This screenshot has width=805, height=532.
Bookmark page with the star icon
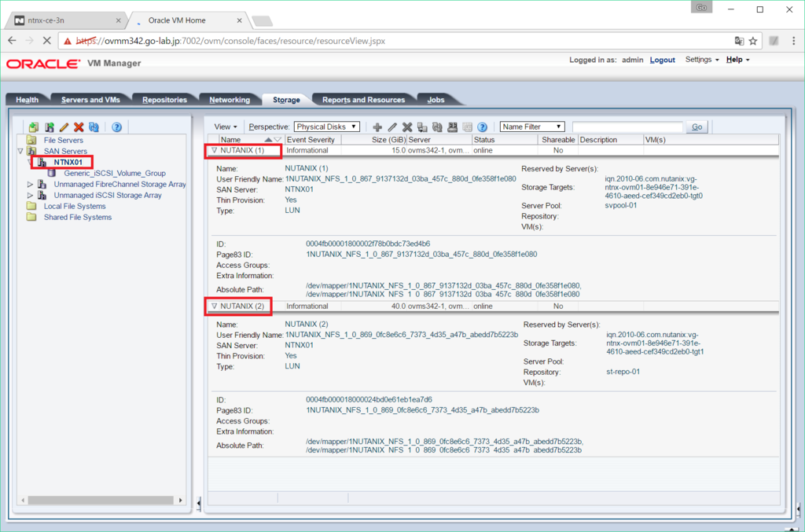coord(752,41)
